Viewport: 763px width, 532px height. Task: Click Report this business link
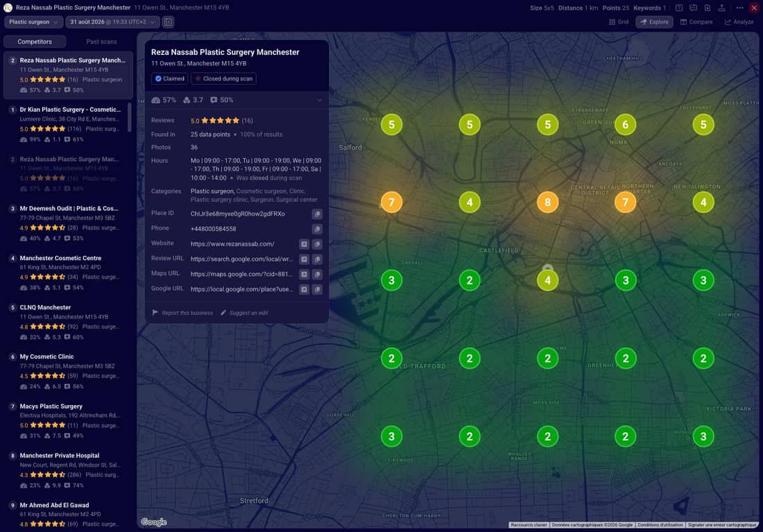coord(183,313)
